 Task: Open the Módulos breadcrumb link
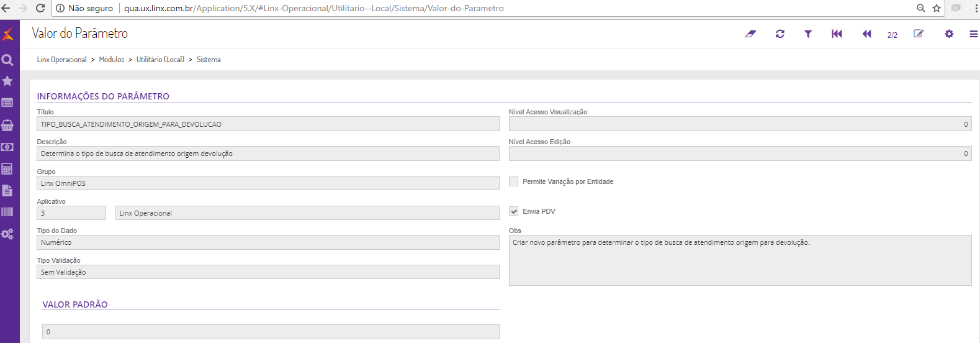pyautogui.click(x=112, y=60)
